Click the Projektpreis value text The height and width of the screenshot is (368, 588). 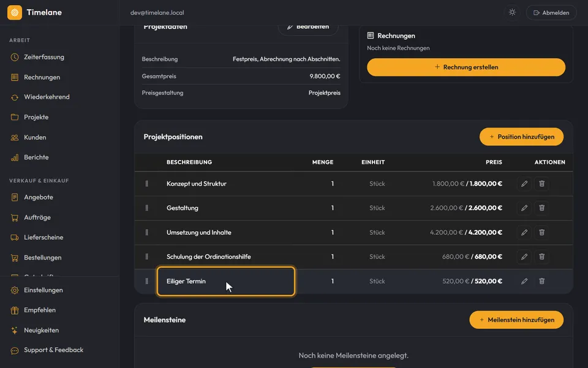pyautogui.click(x=325, y=93)
